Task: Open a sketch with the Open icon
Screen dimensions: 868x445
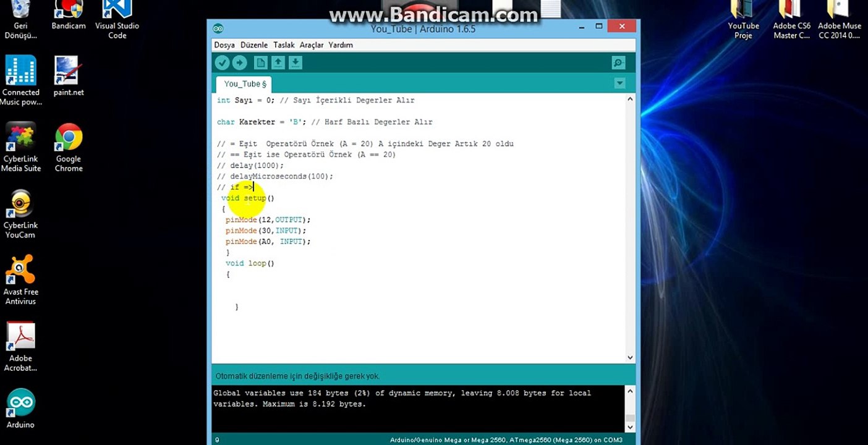Action: coord(278,62)
